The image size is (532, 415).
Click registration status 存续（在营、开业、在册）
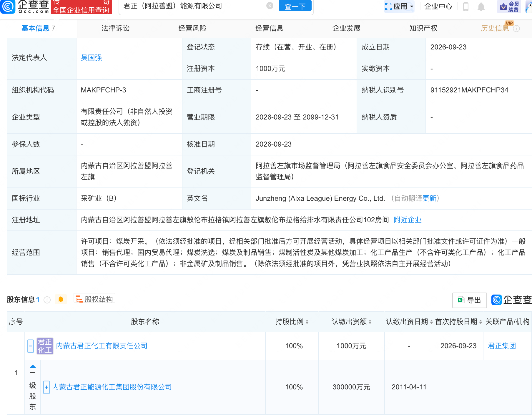297,47
